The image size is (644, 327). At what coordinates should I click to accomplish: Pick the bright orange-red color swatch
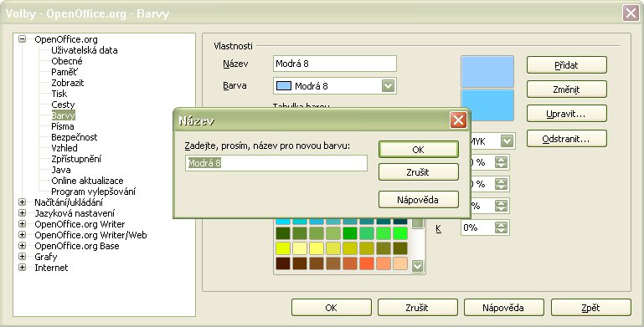click(x=367, y=263)
